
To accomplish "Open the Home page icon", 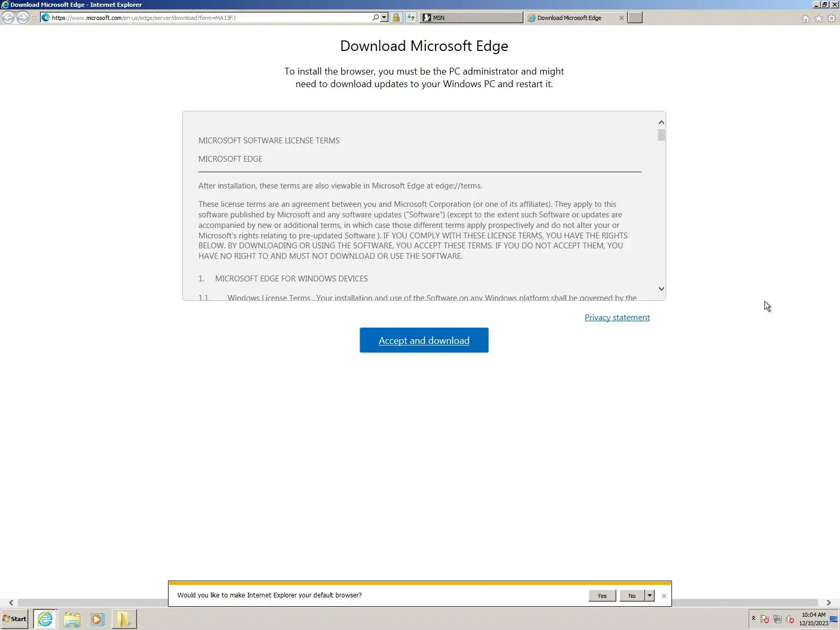I will point(806,18).
